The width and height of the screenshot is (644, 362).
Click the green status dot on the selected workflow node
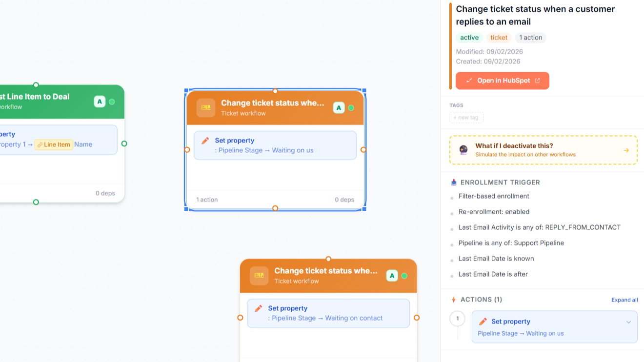[x=351, y=108]
